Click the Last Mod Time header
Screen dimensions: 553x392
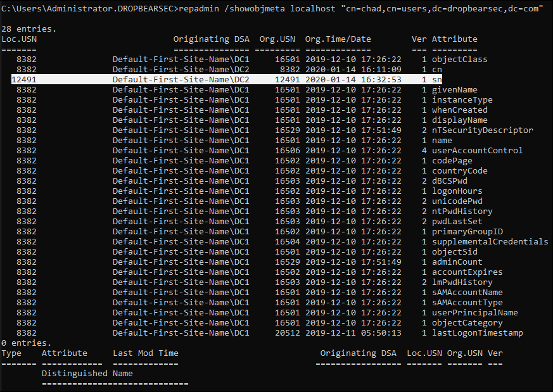click(146, 353)
